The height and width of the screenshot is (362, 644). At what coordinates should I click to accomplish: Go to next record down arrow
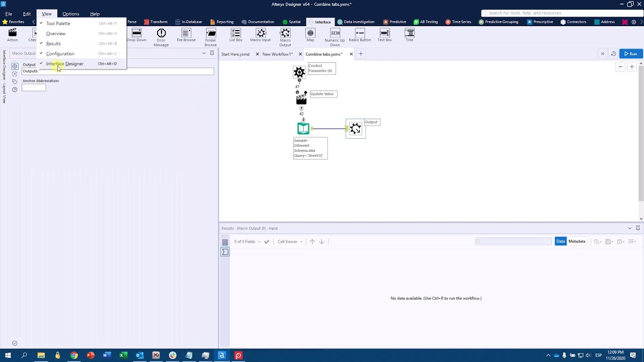(321, 242)
